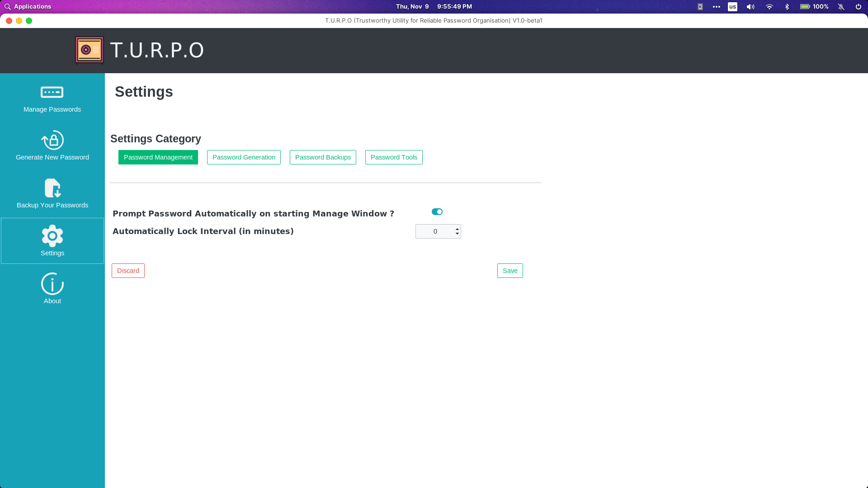Click the Save settings button

pyautogui.click(x=510, y=271)
